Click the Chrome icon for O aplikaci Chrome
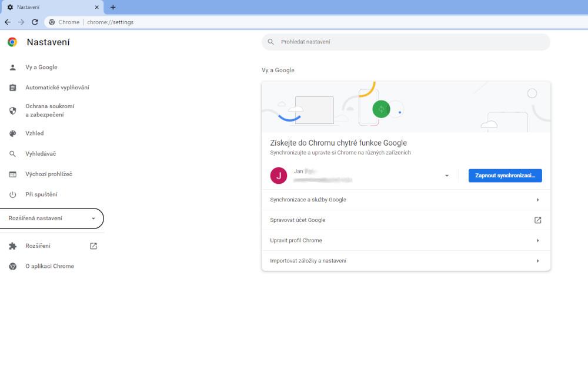Image resolution: width=588 pixels, height=390 pixels. (13, 267)
